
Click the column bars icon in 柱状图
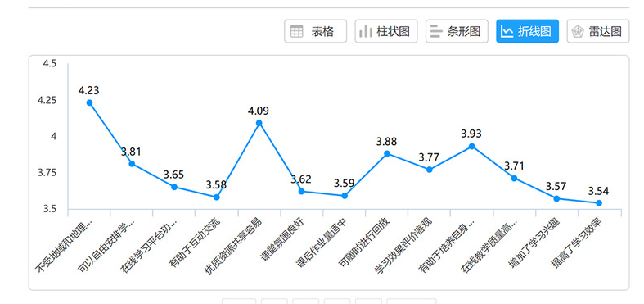366,32
